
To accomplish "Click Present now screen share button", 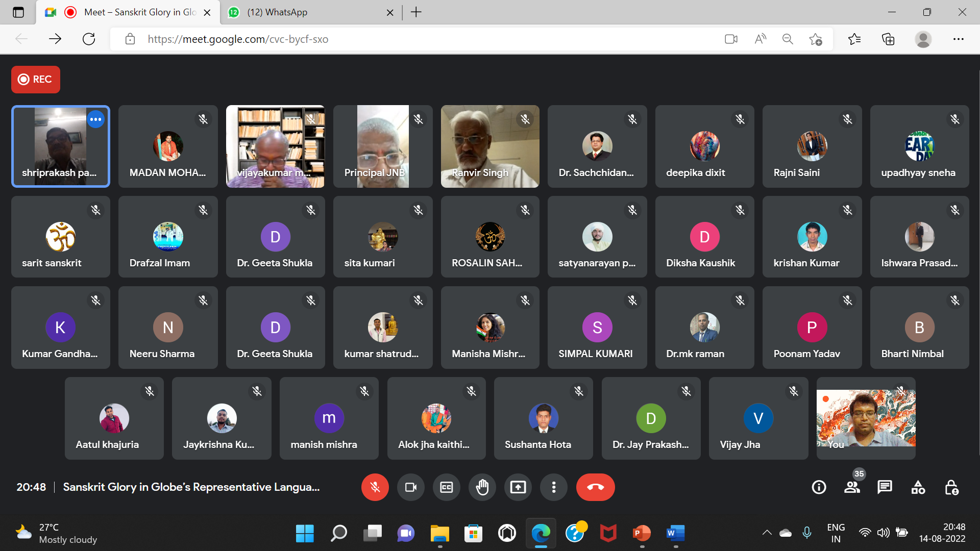I will point(518,487).
